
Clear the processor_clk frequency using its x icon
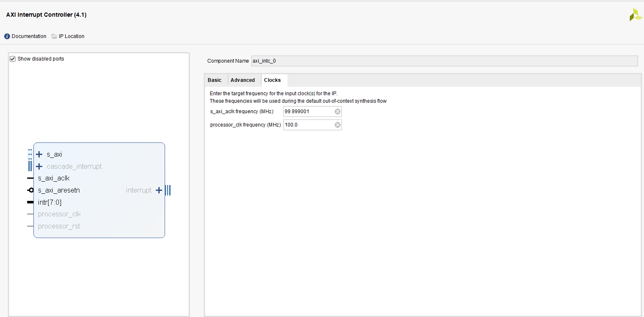point(337,124)
